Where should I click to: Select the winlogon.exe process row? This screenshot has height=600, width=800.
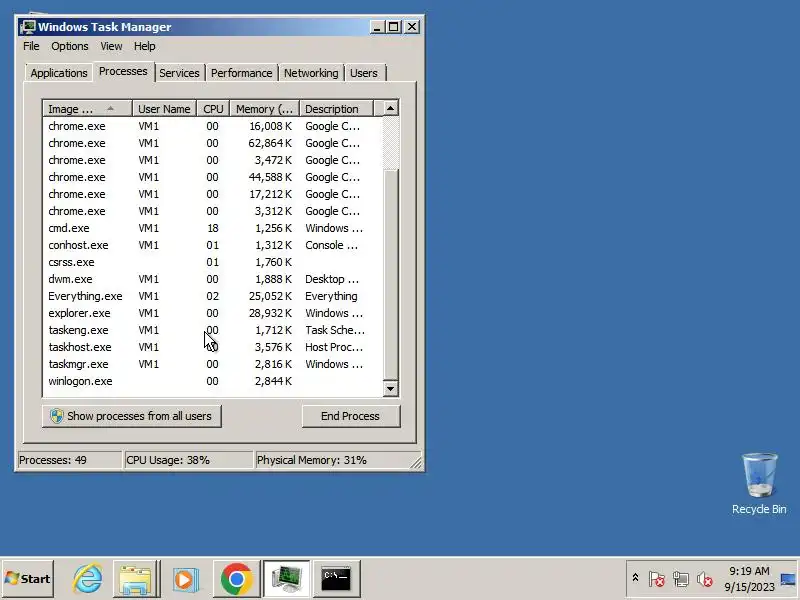pyautogui.click(x=212, y=381)
